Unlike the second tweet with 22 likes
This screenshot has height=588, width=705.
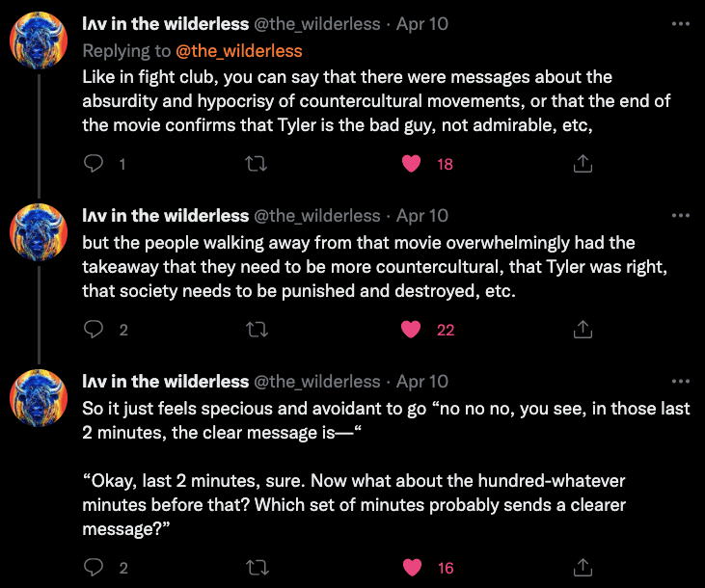(x=412, y=330)
